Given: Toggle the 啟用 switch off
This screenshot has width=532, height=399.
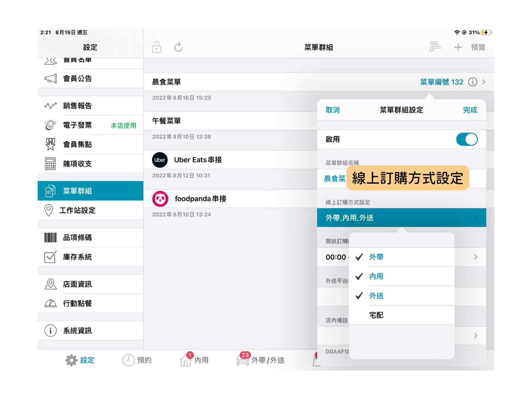Looking at the screenshot, I should coord(467,139).
